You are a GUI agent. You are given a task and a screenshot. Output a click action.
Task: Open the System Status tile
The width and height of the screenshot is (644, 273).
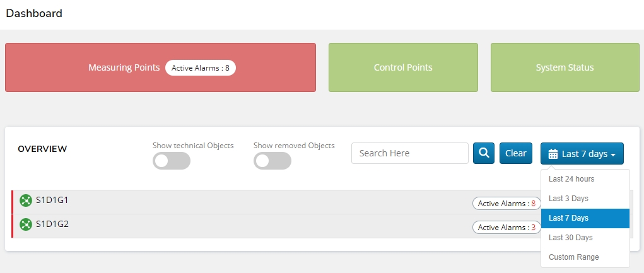pyautogui.click(x=565, y=67)
